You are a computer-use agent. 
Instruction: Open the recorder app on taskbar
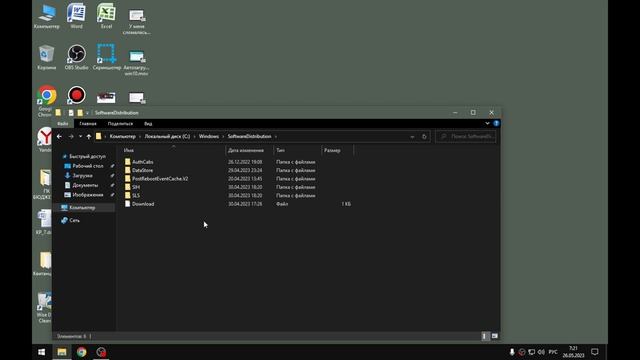[101, 352]
